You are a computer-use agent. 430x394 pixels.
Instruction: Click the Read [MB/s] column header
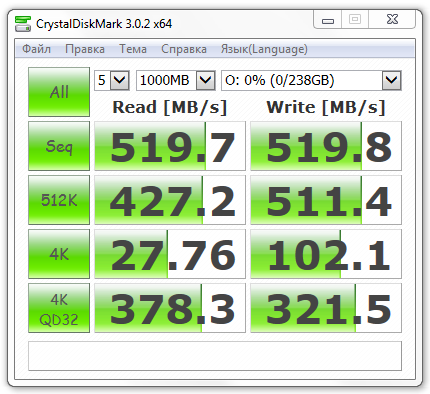[170, 107]
